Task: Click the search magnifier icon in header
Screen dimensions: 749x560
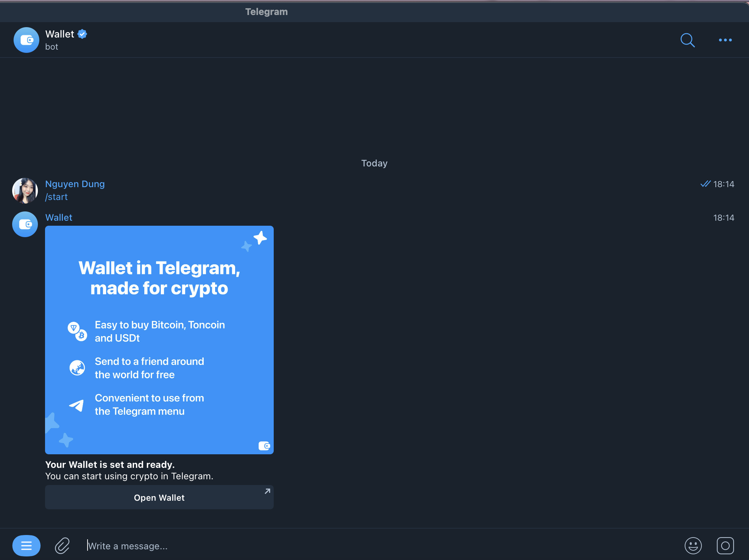Action: click(687, 40)
